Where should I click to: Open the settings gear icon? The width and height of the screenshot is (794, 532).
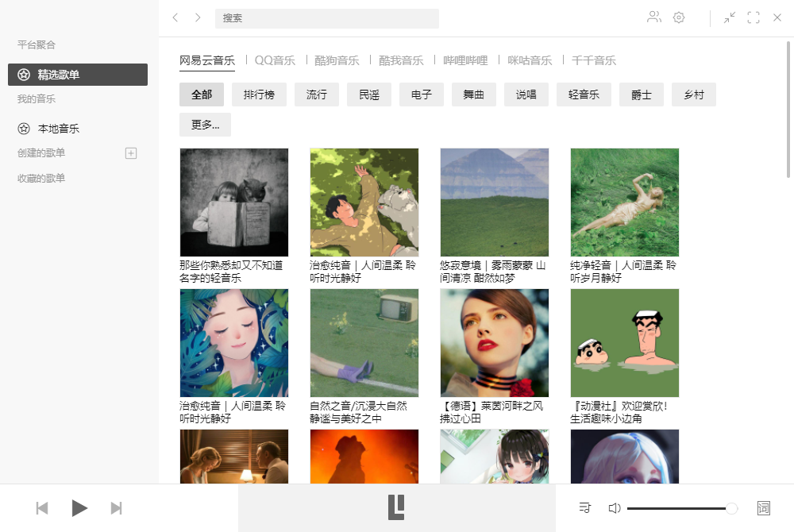[679, 17]
